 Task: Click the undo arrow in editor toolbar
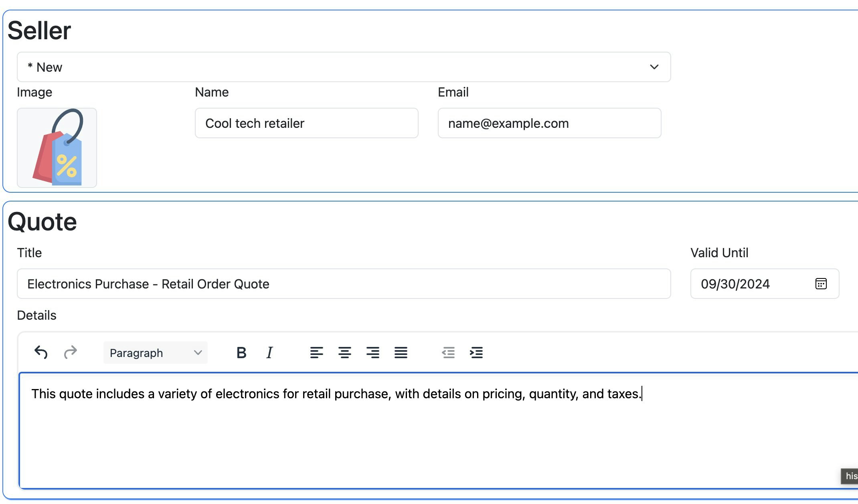(x=41, y=353)
